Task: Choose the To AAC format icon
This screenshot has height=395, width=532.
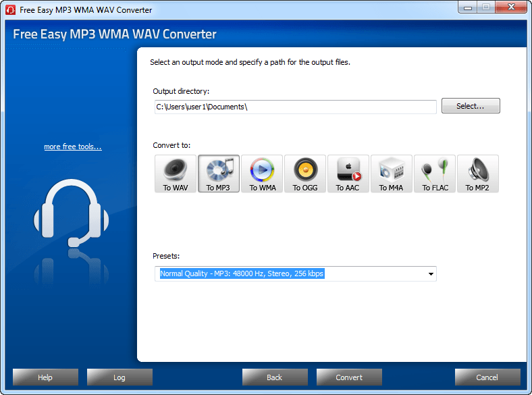Action: click(348, 174)
